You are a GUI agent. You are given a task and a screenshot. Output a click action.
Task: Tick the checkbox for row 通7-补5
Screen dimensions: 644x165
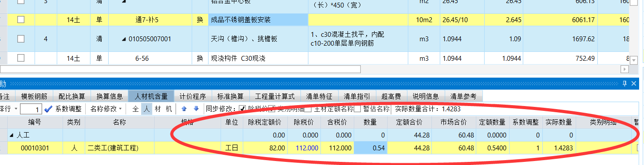[x=20, y=20]
